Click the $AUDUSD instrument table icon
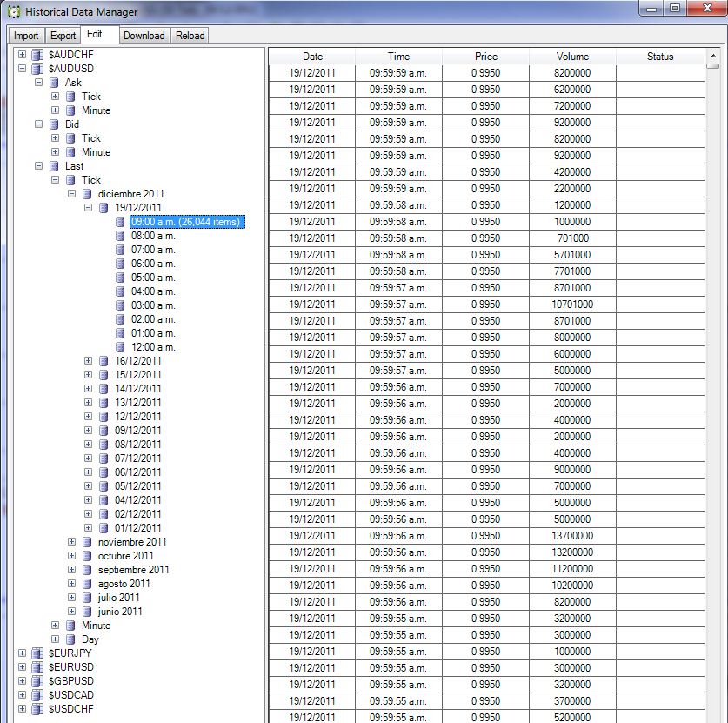728x723 pixels. click(x=37, y=69)
